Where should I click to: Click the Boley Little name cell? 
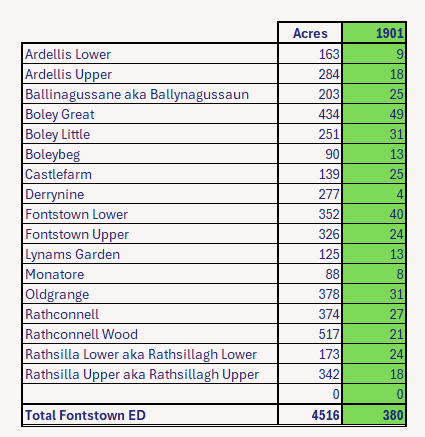tap(150, 134)
